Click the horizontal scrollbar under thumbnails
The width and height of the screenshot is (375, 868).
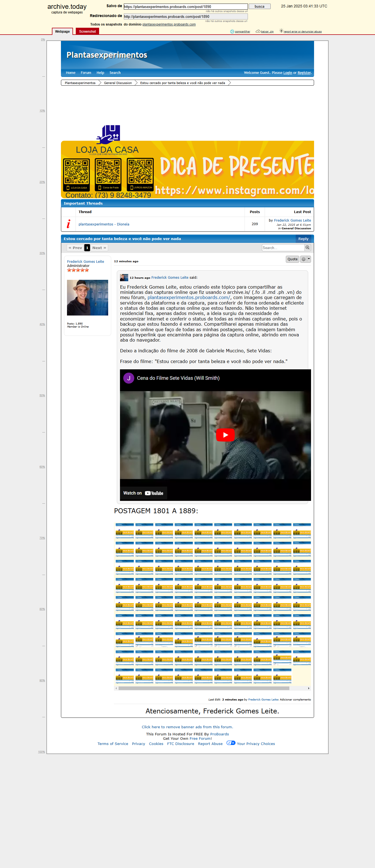pos(203,688)
